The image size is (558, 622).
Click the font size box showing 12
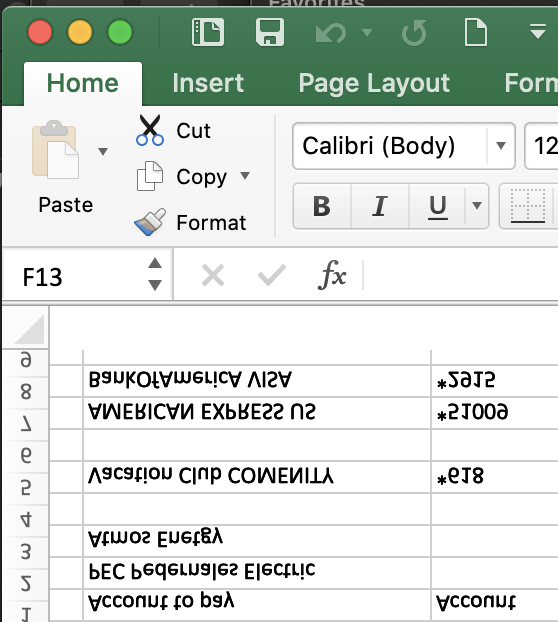tap(542, 146)
